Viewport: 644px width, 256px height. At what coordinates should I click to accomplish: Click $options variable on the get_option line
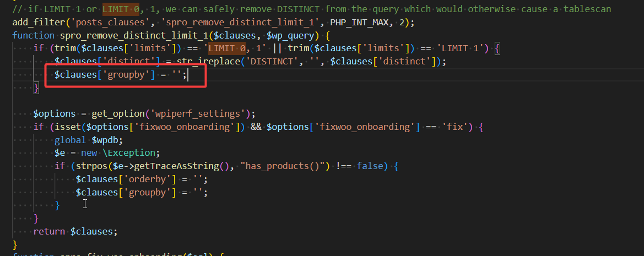[55, 113]
